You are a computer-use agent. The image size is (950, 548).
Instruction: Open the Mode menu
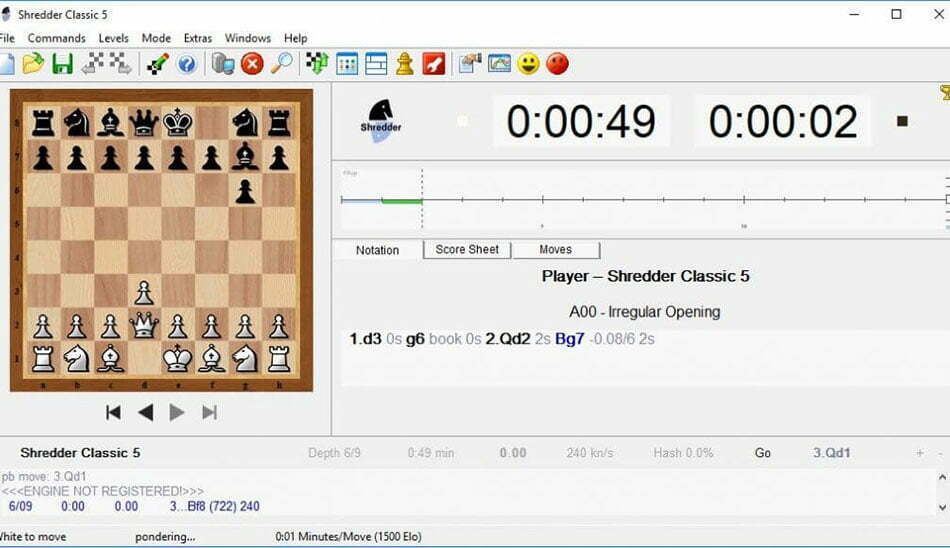pos(156,38)
